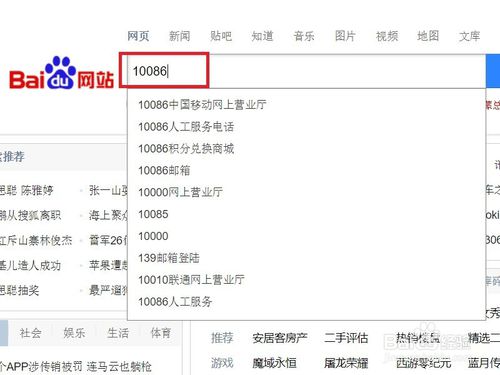Open the 安居客房产 link
The image size is (500, 375).
280,338
